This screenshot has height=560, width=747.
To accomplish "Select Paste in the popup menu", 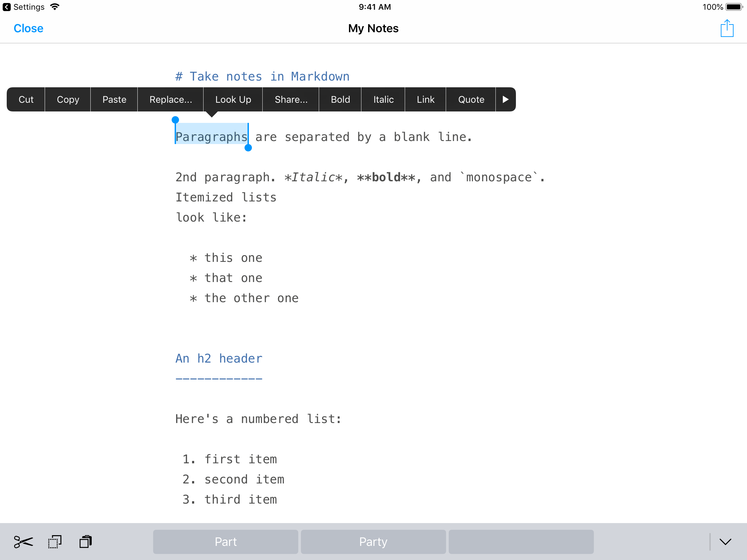I will (114, 99).
